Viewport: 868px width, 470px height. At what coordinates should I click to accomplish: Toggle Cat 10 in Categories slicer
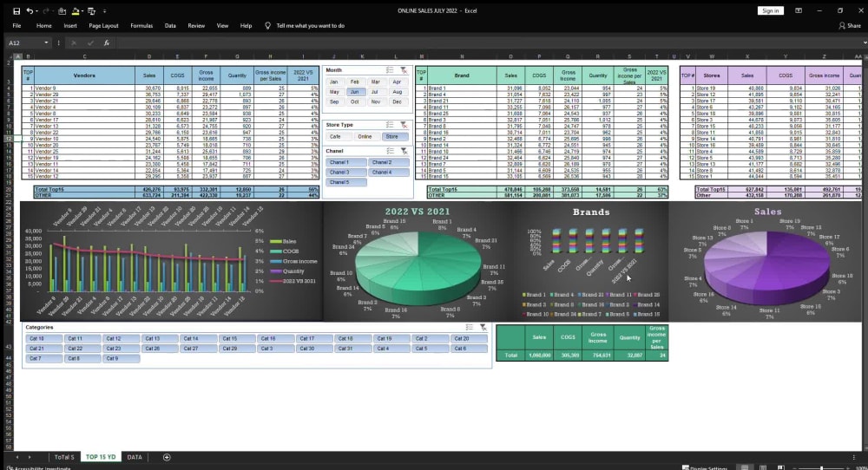pyautogui.click(x=43, y=338)
